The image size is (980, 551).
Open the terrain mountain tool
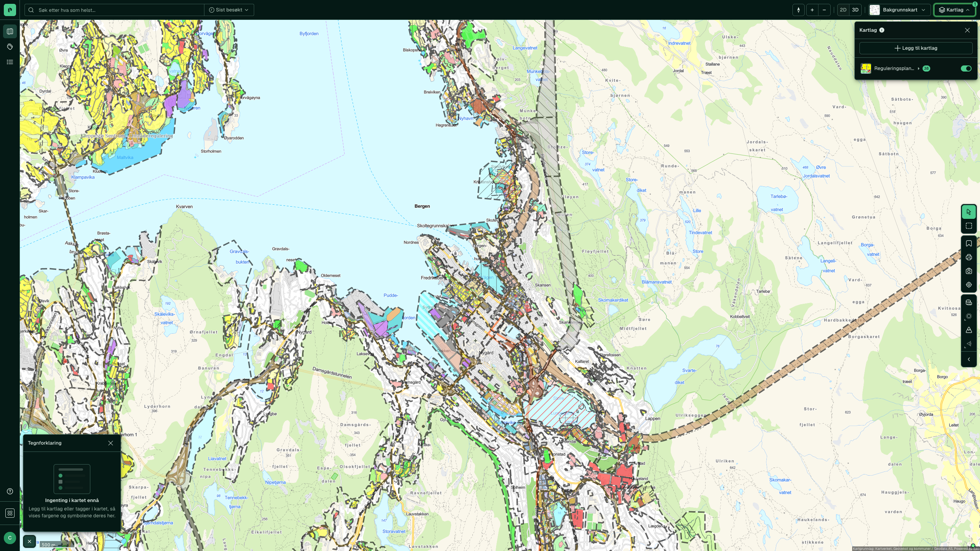pos(969,330)
